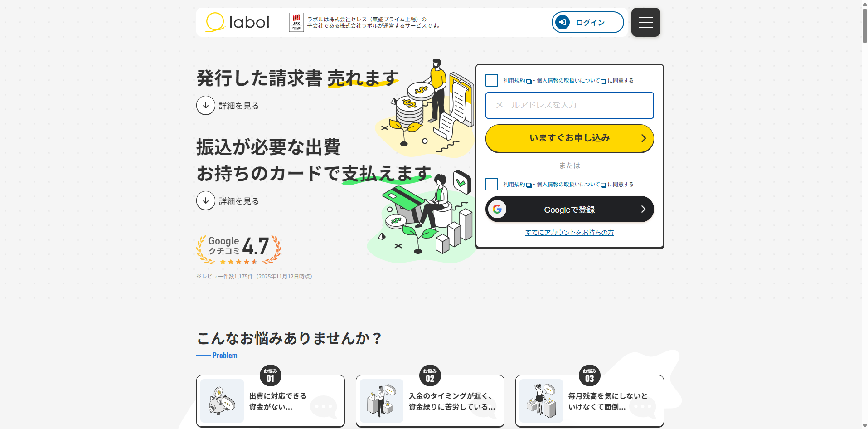
Task: Check the terms checkbox above Google signup
Action: [x=492, y=184]
